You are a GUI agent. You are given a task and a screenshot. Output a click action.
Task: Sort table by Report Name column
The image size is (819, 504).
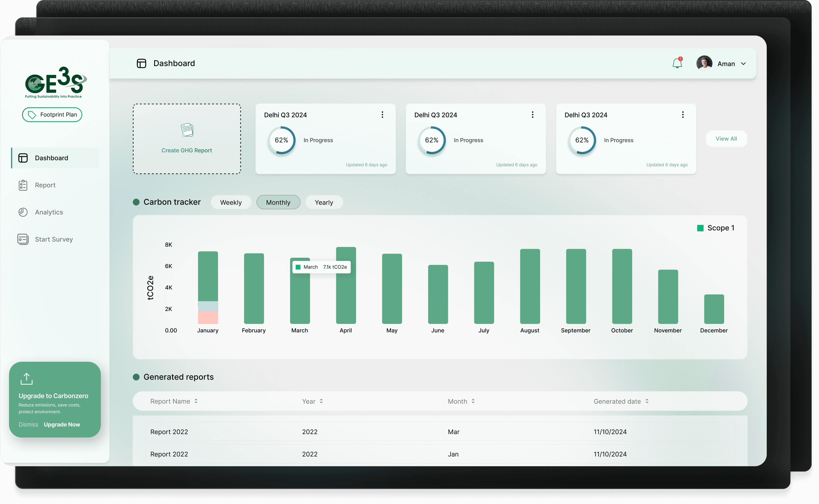[x=196, y=401]
